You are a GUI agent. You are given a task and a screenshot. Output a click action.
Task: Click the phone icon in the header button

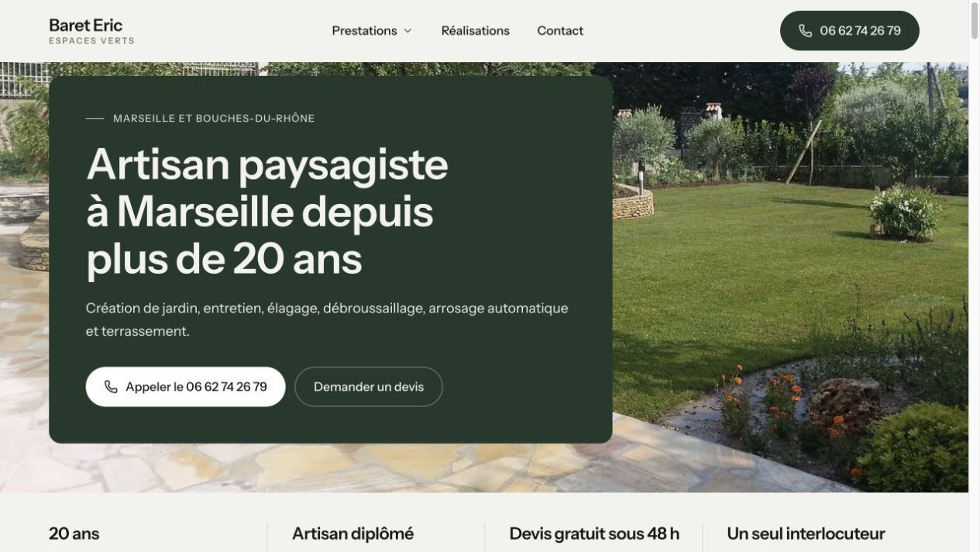806,31
